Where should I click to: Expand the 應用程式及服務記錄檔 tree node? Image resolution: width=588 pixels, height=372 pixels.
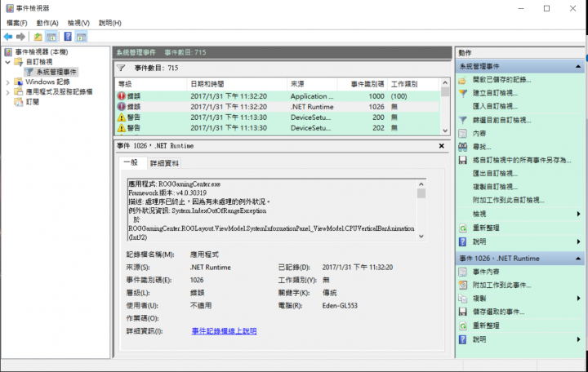pyautogui.click(x=7, y=92)
